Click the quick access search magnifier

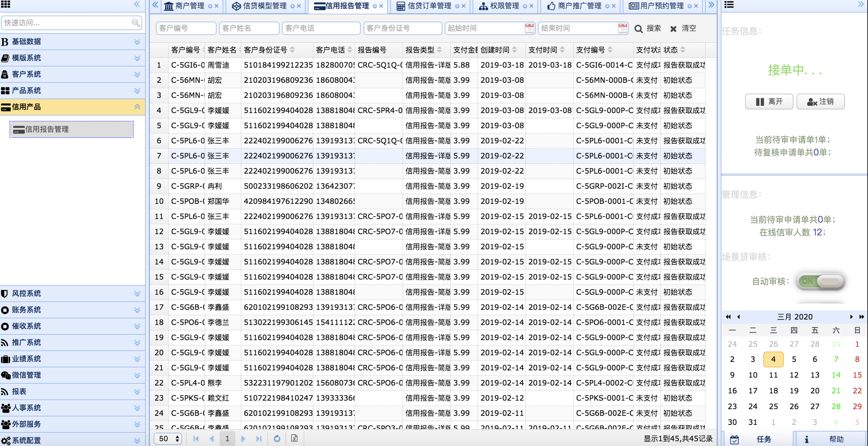[135, 23]
